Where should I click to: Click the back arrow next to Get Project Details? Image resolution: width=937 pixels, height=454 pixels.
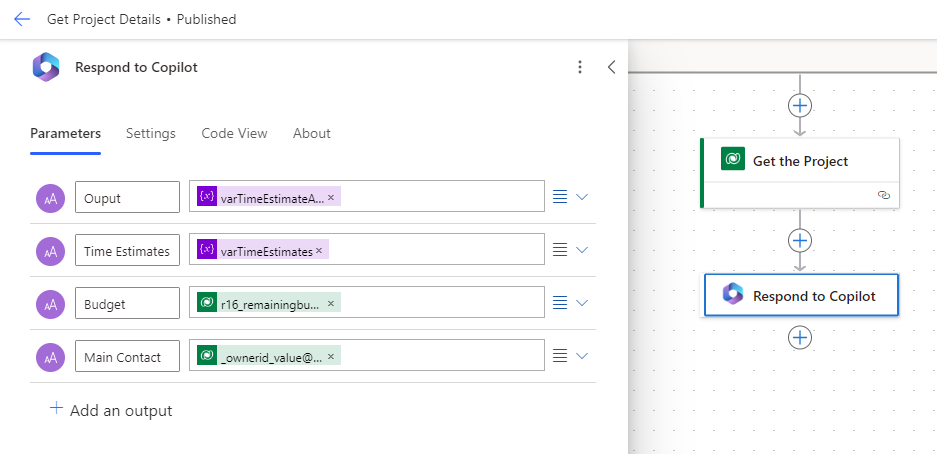click(x=22, y=19)
